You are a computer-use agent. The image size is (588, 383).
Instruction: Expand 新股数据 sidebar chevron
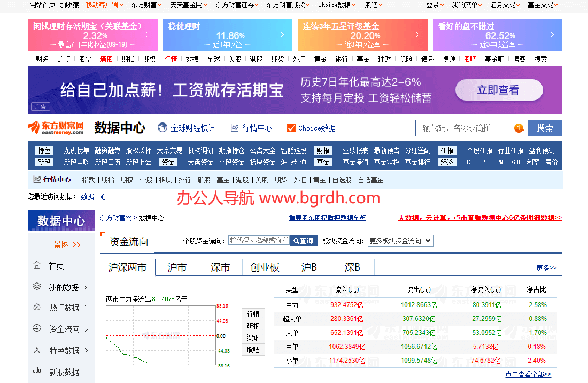click(x=86, y=372)
